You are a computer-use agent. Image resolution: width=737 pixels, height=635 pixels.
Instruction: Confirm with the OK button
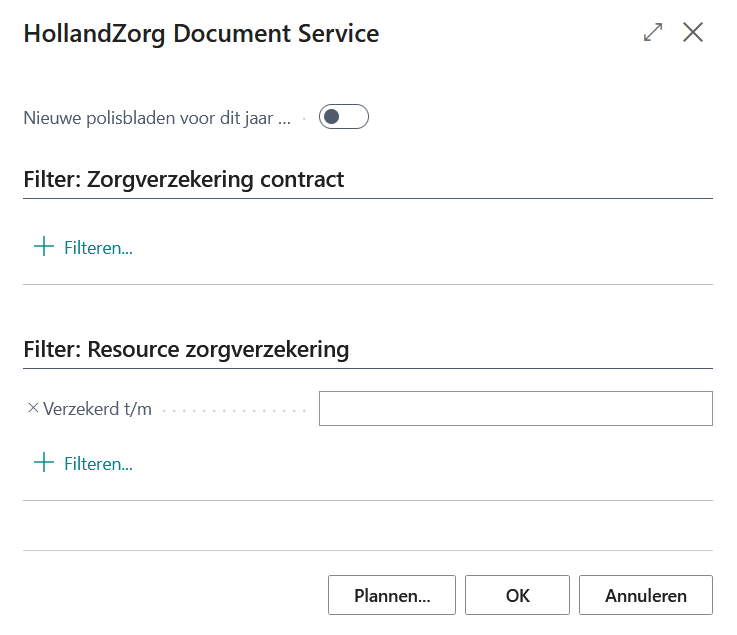click(517, 595)
